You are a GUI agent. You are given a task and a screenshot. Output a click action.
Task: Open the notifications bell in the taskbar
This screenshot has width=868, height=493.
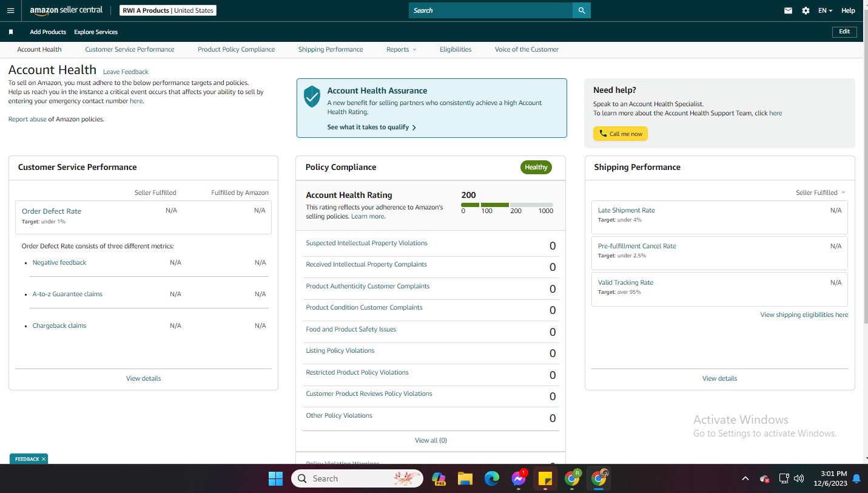tap(856, 478)
